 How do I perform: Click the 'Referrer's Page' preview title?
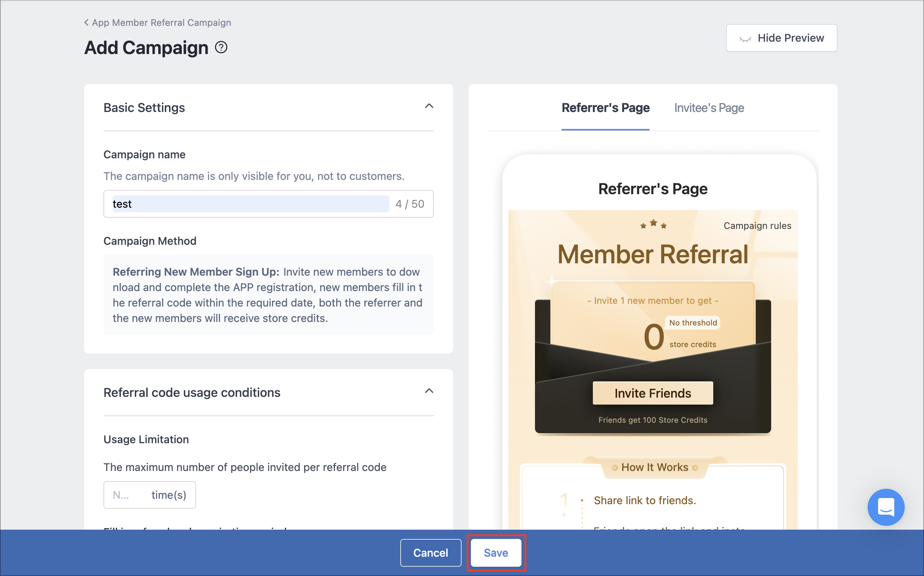tap(653, 189)
